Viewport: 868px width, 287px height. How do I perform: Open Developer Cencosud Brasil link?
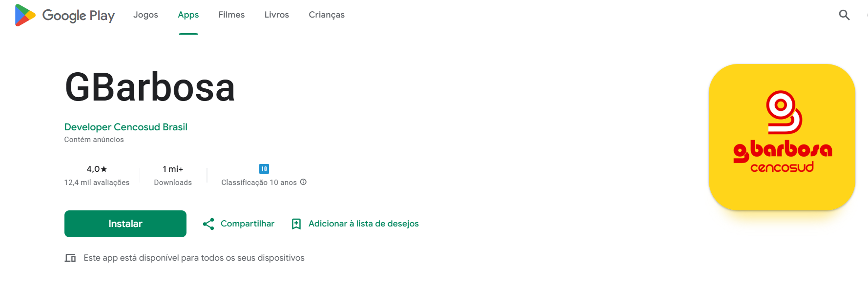[125, 127]
